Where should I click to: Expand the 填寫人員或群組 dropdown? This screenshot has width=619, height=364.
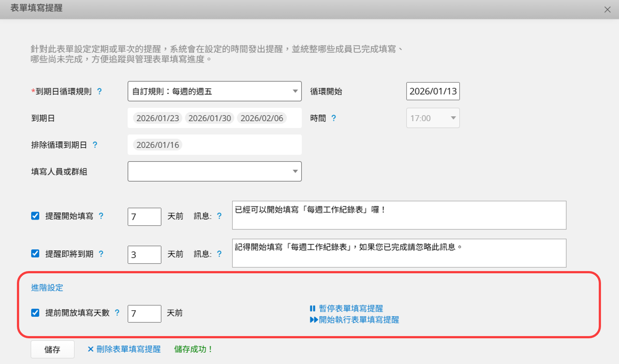coord(214,172)
